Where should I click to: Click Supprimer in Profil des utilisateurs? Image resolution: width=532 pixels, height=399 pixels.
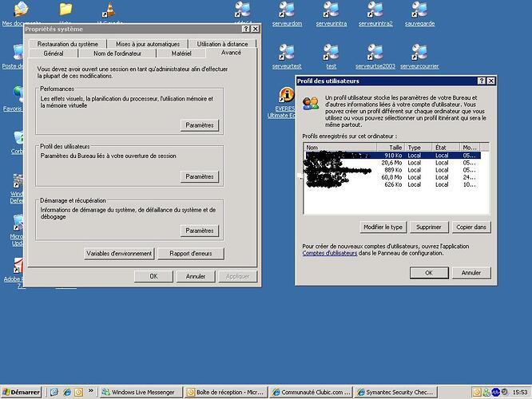[428, 227]
